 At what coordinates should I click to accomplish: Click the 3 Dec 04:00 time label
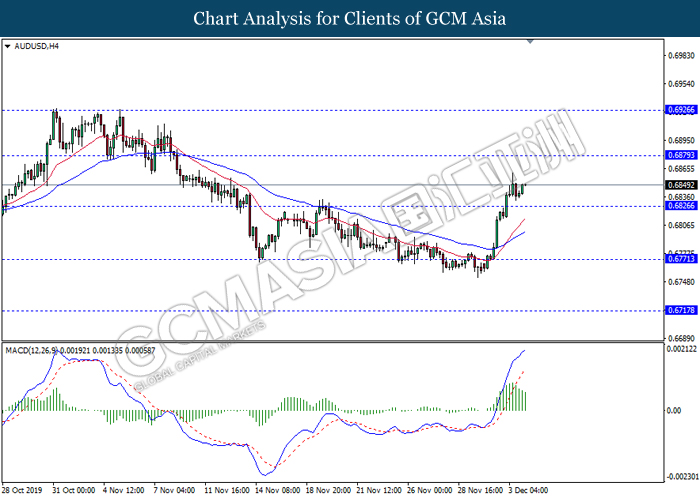(x=528, y=490)
